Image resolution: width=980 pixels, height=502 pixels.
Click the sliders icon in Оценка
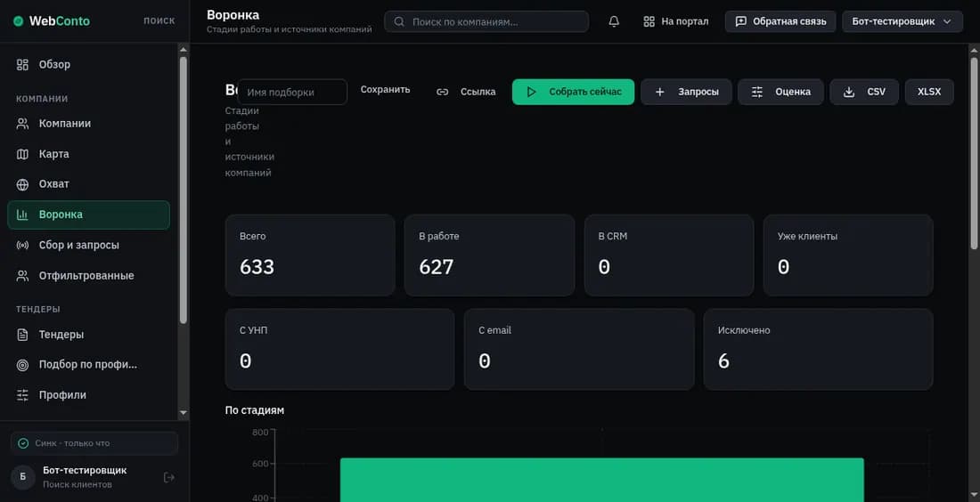click(x=757, y=92)
